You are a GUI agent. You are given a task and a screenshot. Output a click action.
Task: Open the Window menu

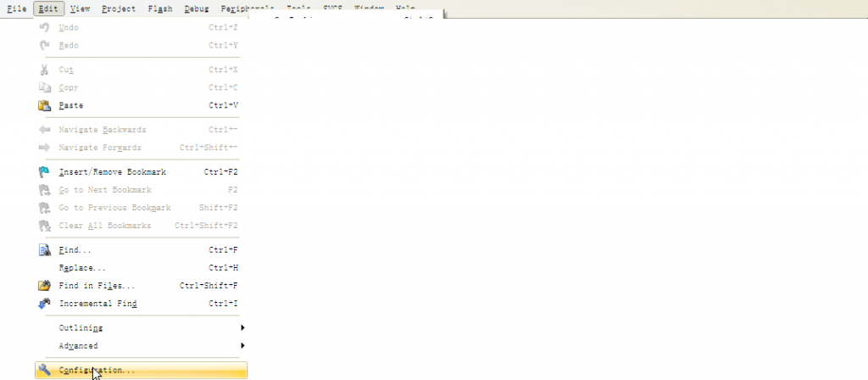pos(370,8)
